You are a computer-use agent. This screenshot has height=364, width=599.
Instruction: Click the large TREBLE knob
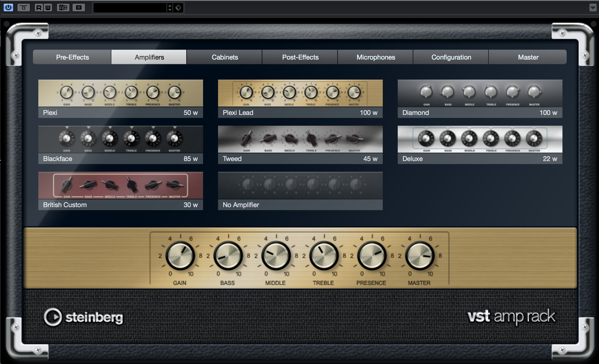[x=324, y=256]
